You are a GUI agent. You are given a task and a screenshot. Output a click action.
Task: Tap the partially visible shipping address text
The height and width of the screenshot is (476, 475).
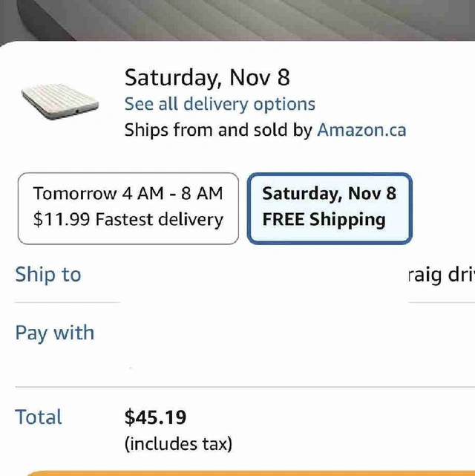point(442,275)
